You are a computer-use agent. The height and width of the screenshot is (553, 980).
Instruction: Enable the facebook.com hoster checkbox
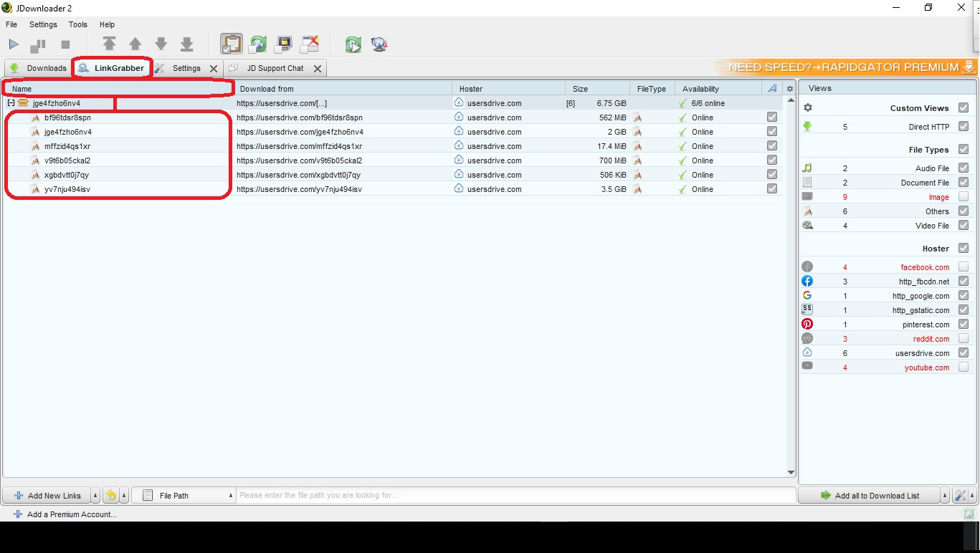click(964, 267)
